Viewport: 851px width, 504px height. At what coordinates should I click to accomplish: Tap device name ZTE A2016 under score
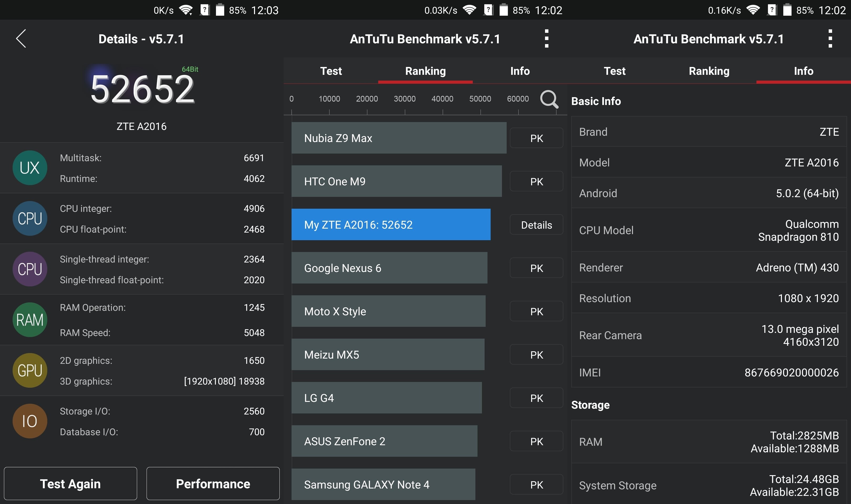click(x=141, y=126)
